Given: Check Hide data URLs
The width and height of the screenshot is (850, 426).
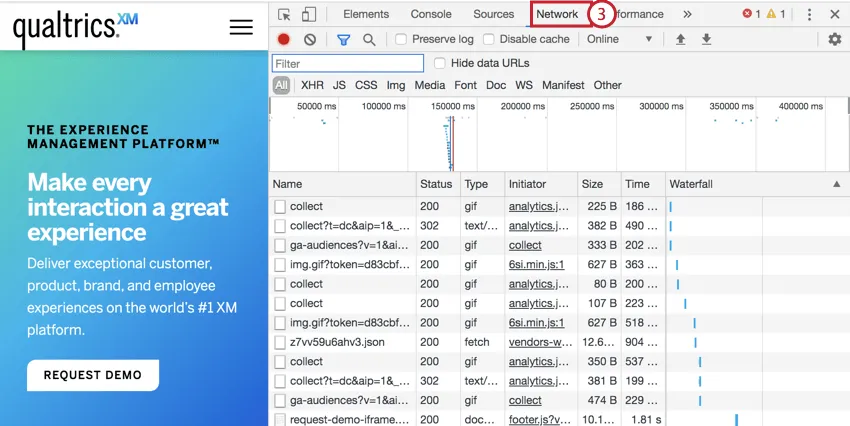Looking at the screenshot, I should [440, 63].
